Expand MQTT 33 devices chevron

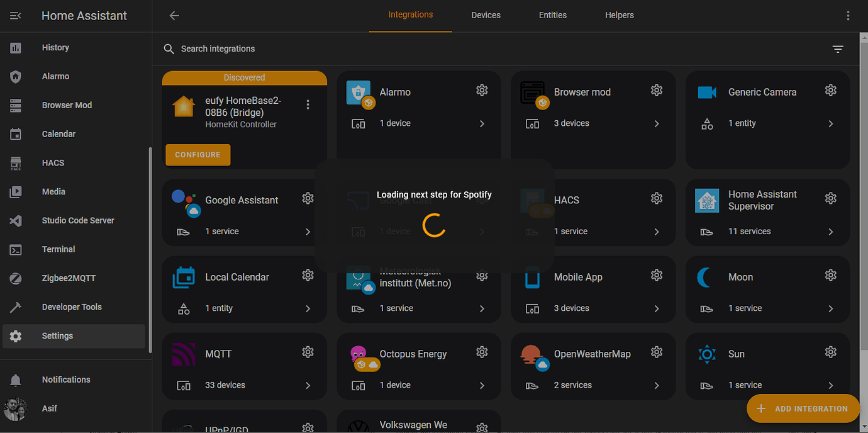[x=308, y=385]
